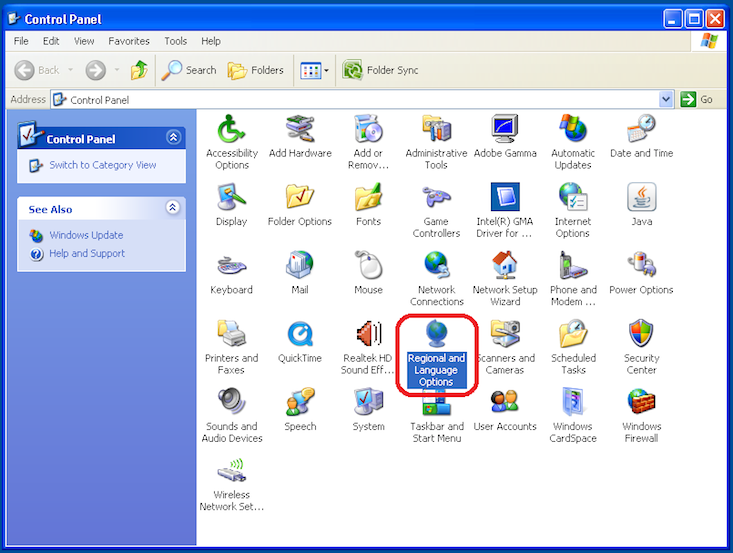Open the Tools menu
733x553 pixels.
(x=176, y=41)
